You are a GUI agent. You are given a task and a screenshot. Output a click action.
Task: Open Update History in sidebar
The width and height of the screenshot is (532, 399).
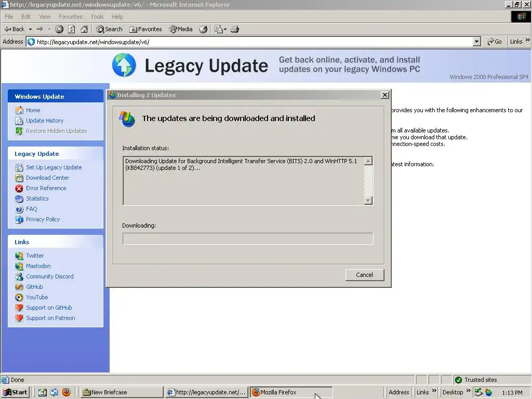45,121
